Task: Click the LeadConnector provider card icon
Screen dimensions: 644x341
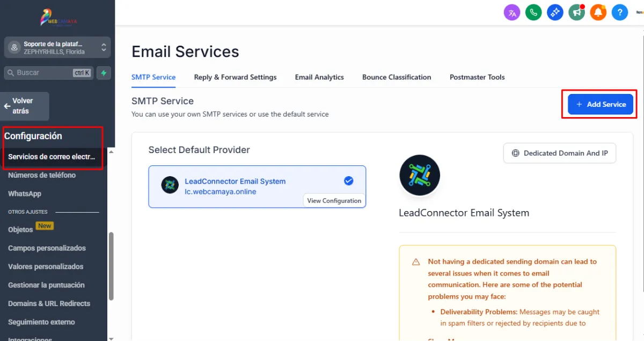Action: 170,185
